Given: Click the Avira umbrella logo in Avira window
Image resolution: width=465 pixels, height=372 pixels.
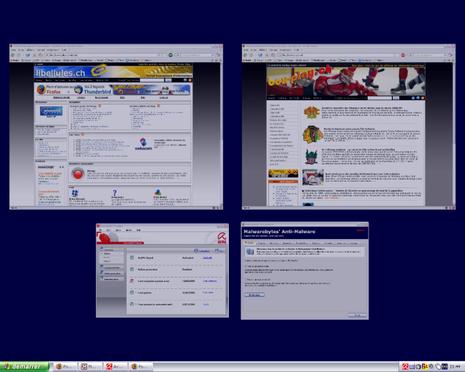Looking at the screenshot, I should coord(222,238).
